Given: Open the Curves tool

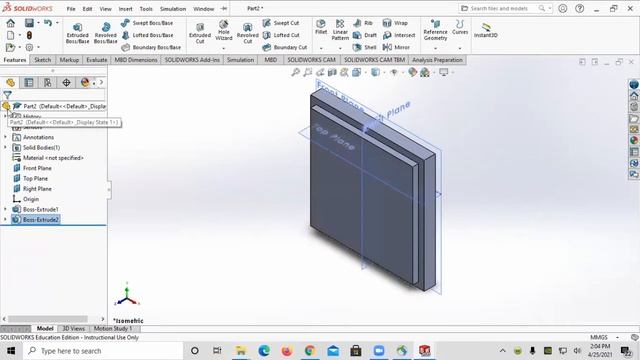Looking at the screenshot, I should pyautogui.click(x=460, y=27).
